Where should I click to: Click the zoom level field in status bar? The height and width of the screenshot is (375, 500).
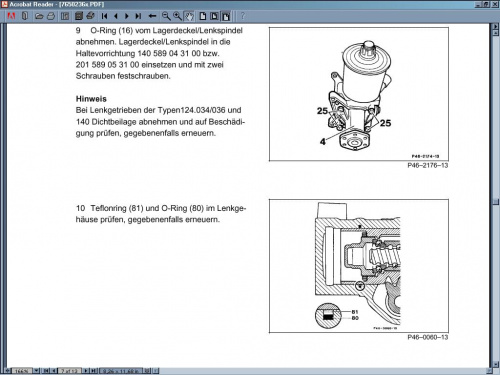pyautogui.click(x=22, y=371)
